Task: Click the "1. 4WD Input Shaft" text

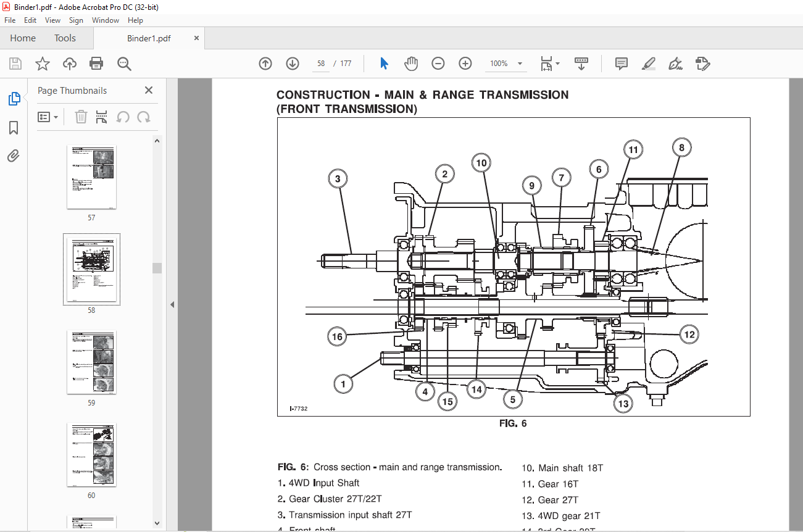Action: [x=318, y=483]
